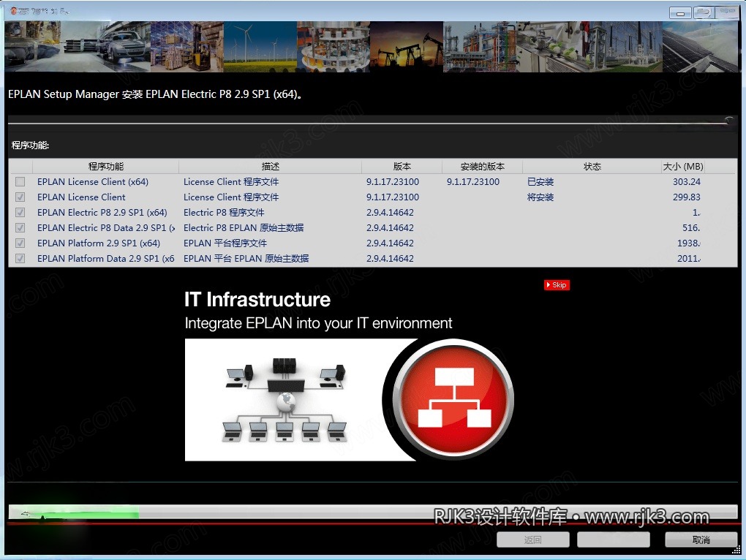Click the installed version 9.1.17.23100 cell

pyautogui.click(x=473, y=181)
